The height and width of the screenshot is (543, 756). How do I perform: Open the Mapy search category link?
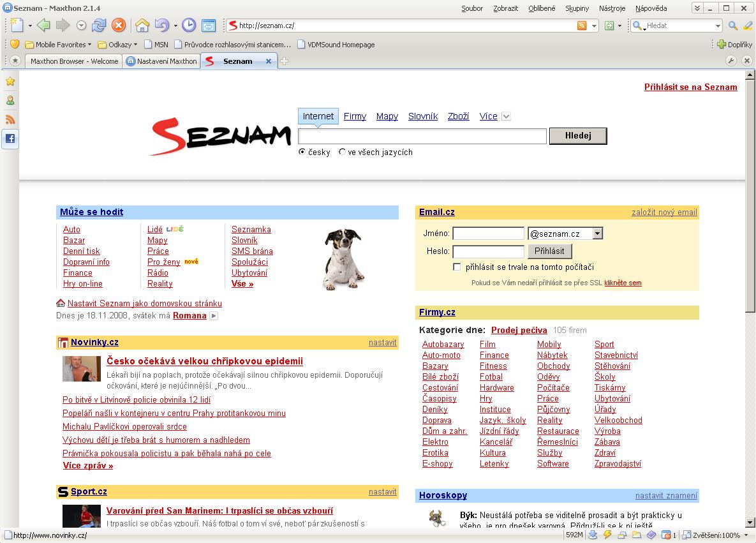(387, 116)
